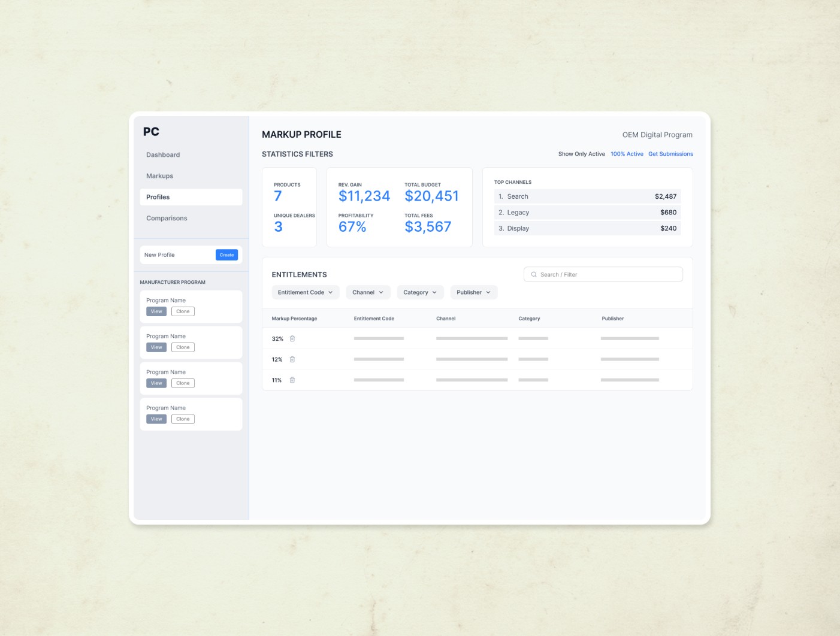
Task: Select the Display row in Top Channels
Action: pos(587,228)
